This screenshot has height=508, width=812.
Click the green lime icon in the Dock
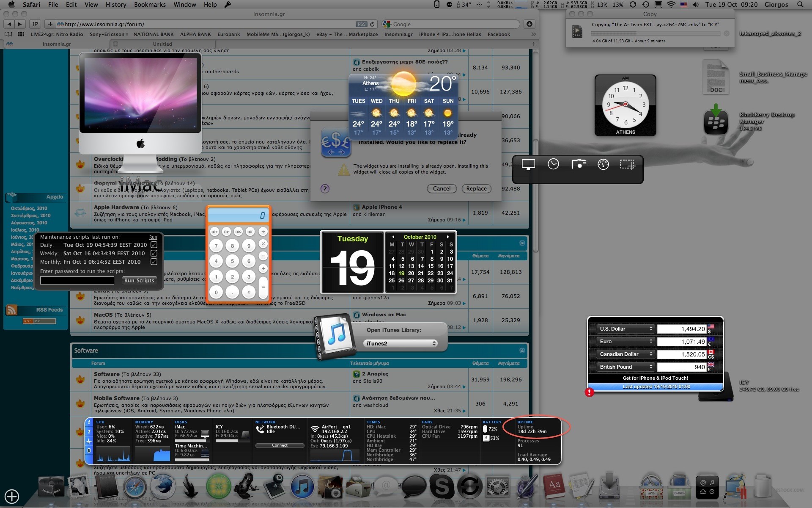click(x=219, y=486)
